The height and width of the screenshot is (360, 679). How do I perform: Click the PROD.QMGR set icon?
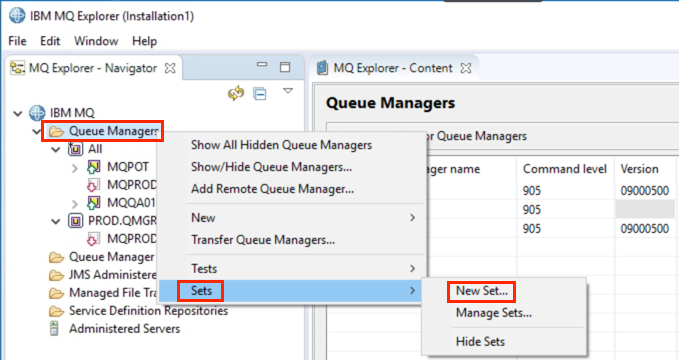pos(75,221)
